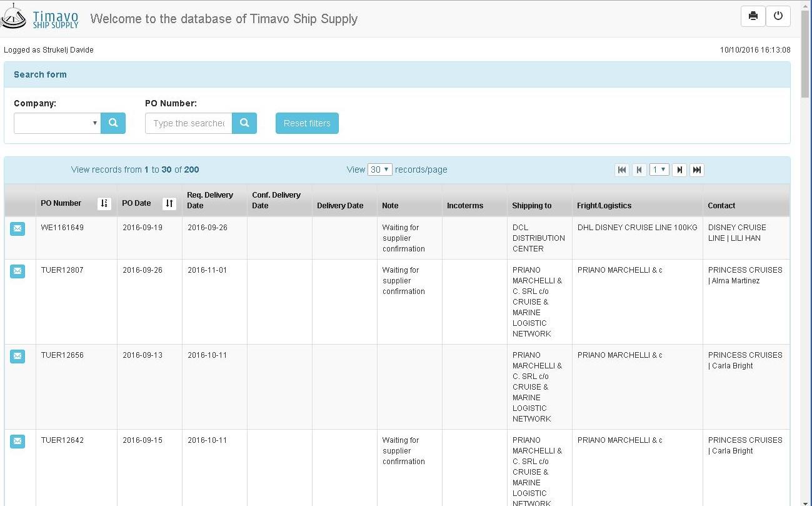Image resolution: width=812 pixels, height=506 pixels.
Task: Click the Note column header
Action: [409, 200]
